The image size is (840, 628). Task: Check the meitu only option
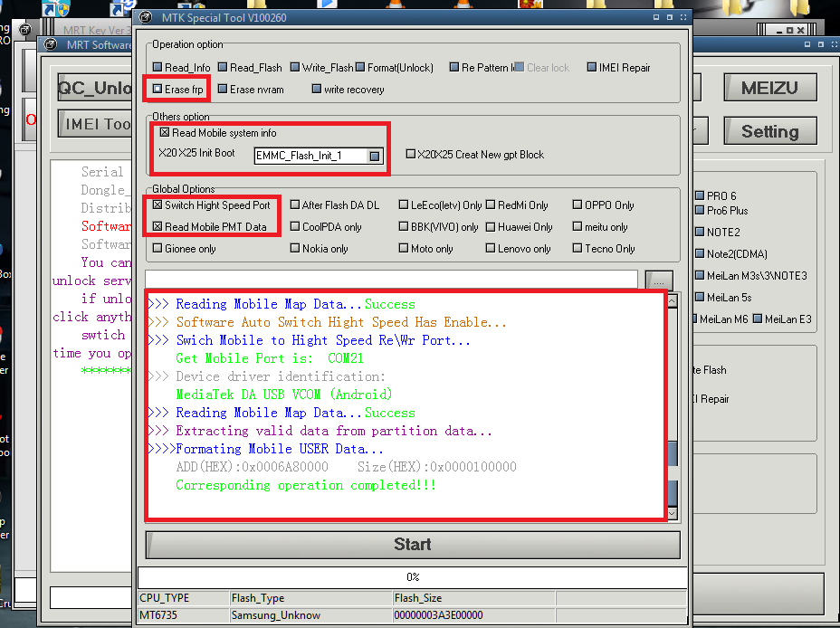pos(577,226)
